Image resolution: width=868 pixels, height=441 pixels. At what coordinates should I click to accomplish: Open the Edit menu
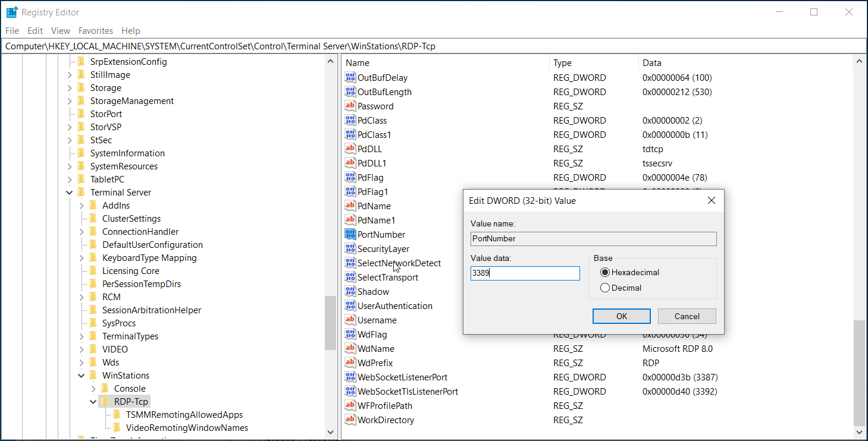coord(35,31)
